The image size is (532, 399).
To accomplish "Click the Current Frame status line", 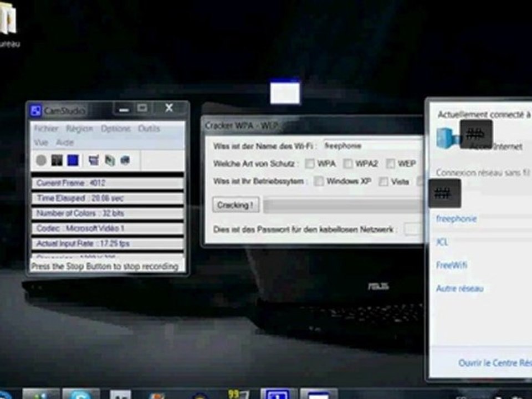I will [x=108, y=183].
